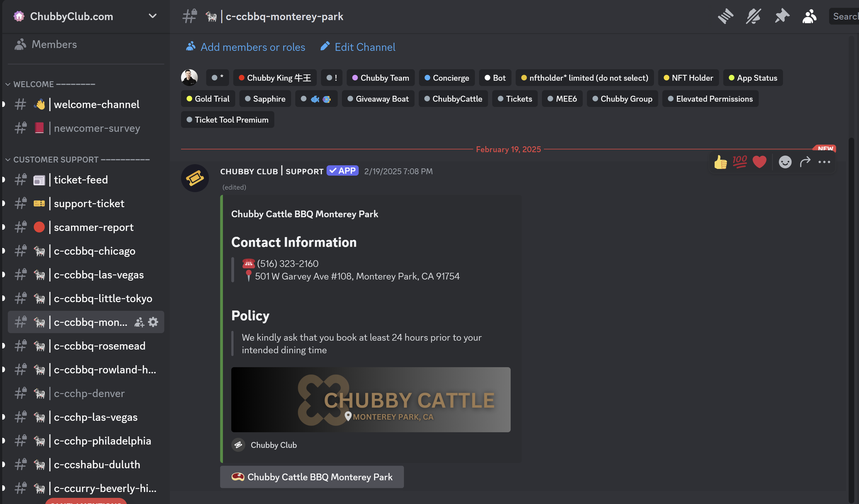Select the fish emoji role chip
This screenshot has width=859, height=504.
click(316, 99)
